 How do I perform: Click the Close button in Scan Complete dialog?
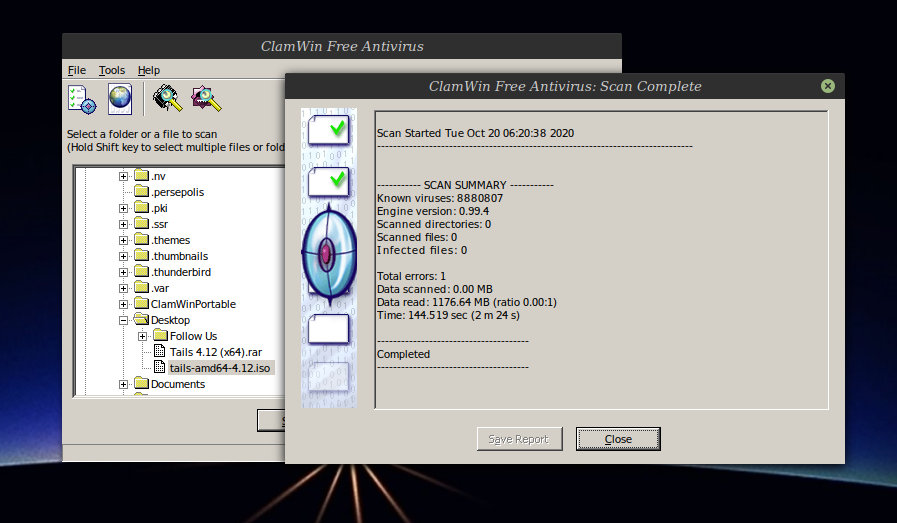(x=618, y=439)
